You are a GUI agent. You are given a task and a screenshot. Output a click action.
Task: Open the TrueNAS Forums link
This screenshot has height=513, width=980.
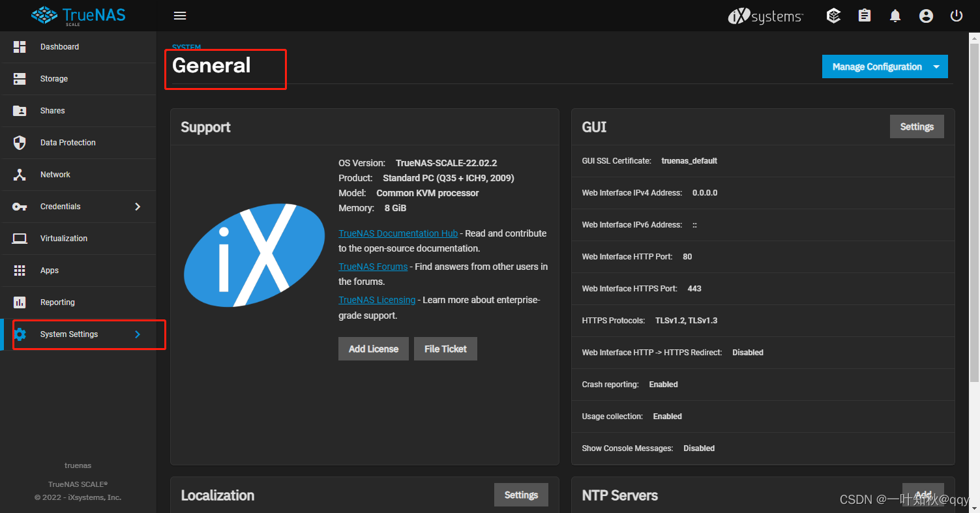click(373, 267)
